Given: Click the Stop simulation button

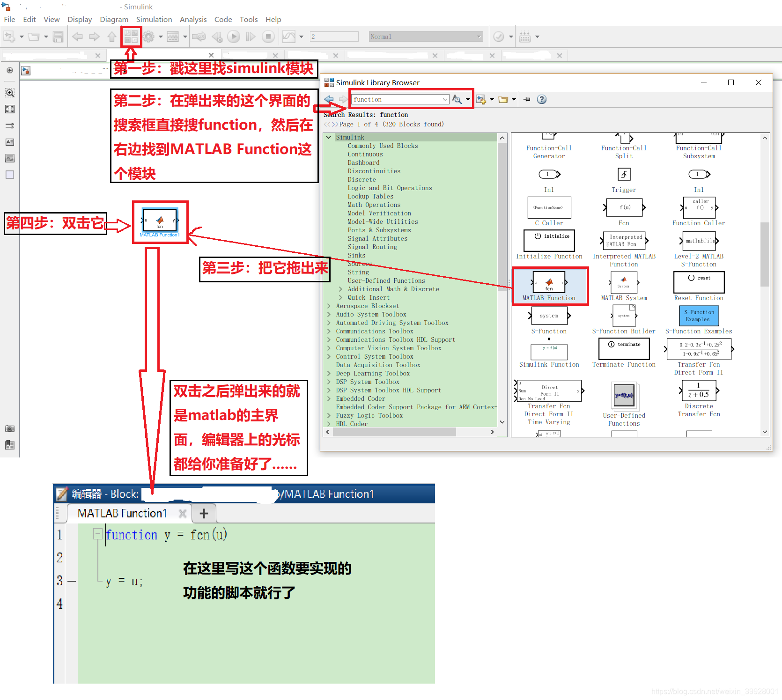Looking at the screenshot, I should coord(268,37).
